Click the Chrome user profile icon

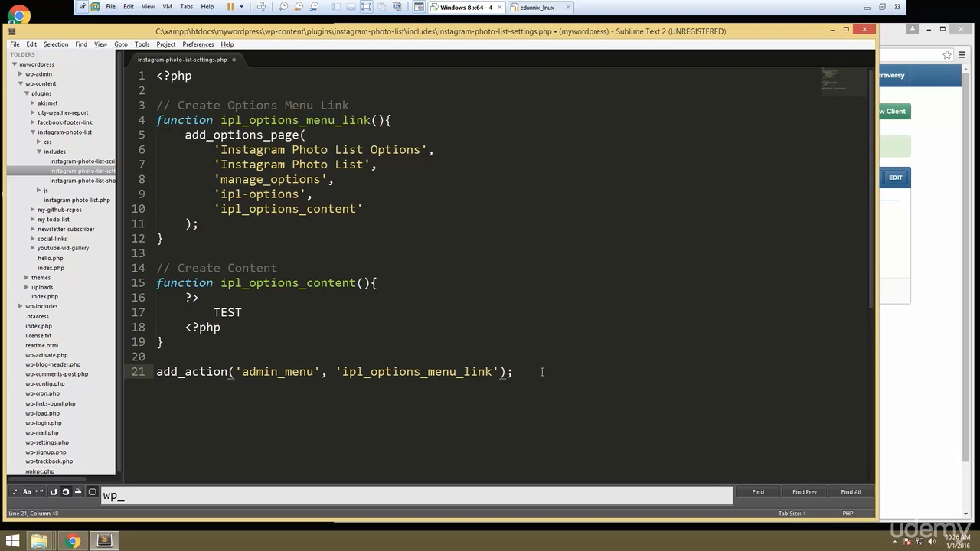[913, 29]
